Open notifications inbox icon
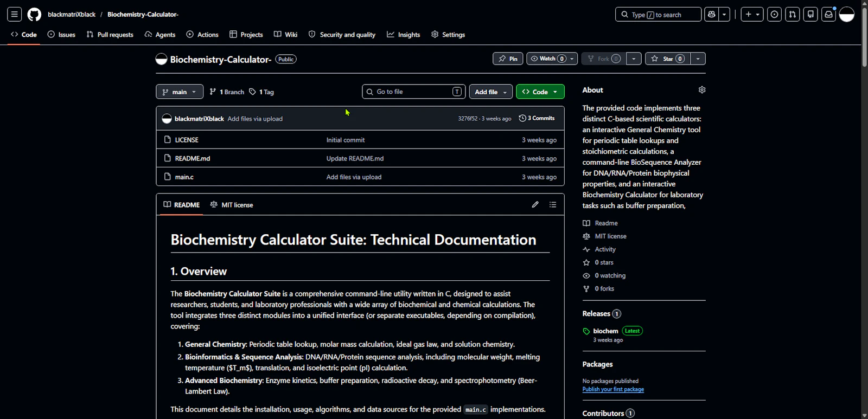Viewport: 868px width, 419px height. click(x=828, y=15)
